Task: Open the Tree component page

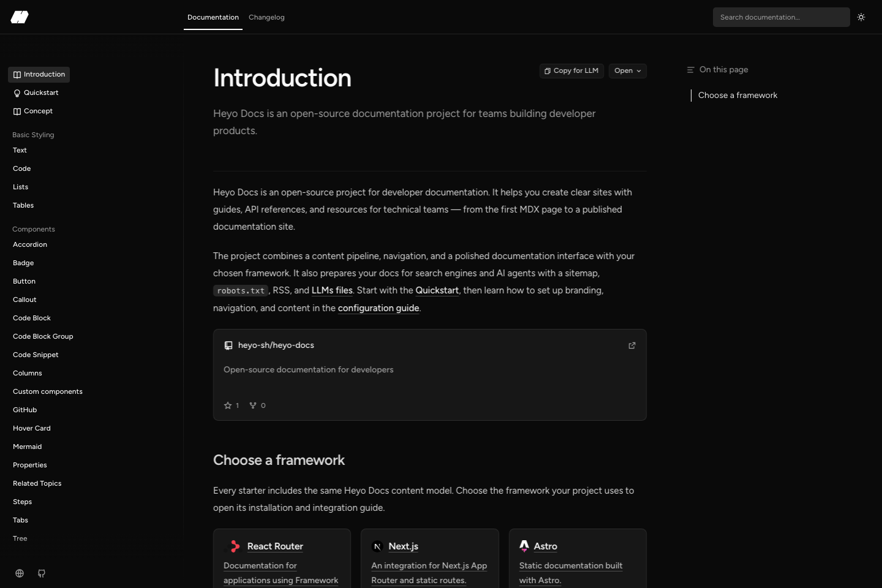Action: 20,539
